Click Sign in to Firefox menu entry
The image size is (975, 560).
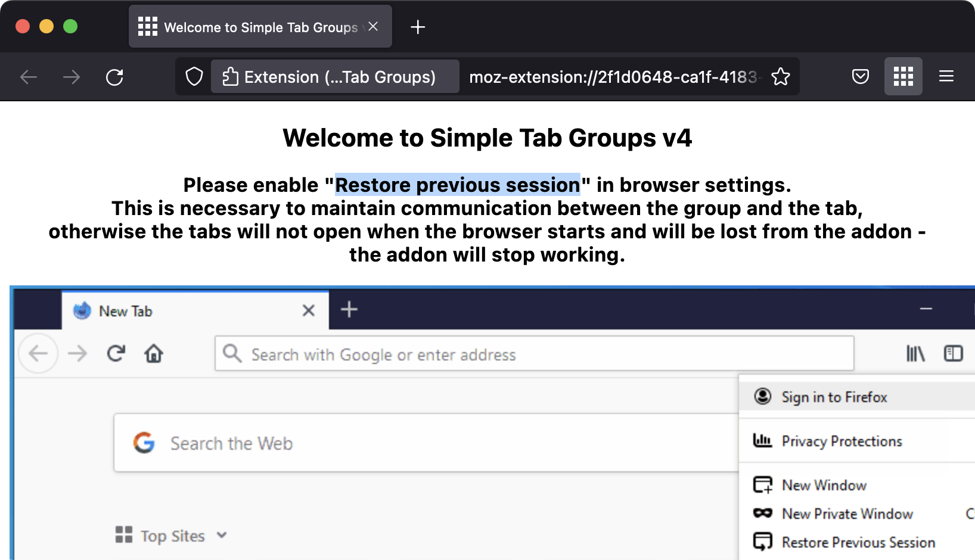(834, 397)
